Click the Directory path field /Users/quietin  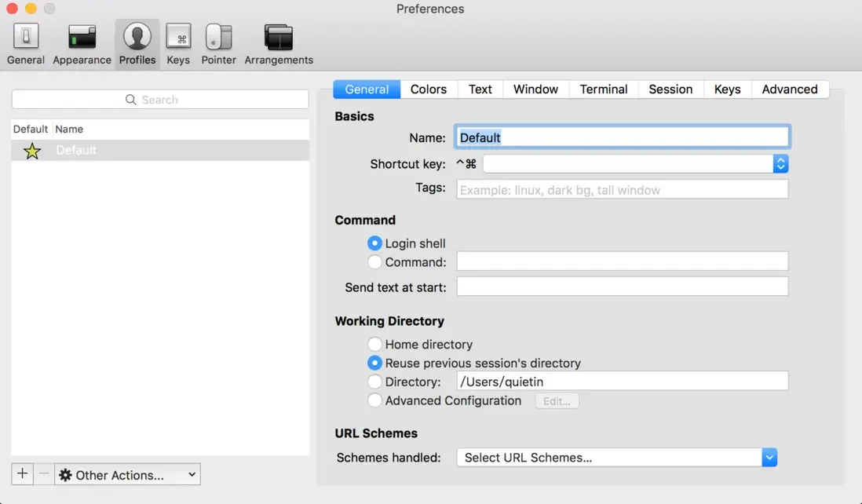623,382
